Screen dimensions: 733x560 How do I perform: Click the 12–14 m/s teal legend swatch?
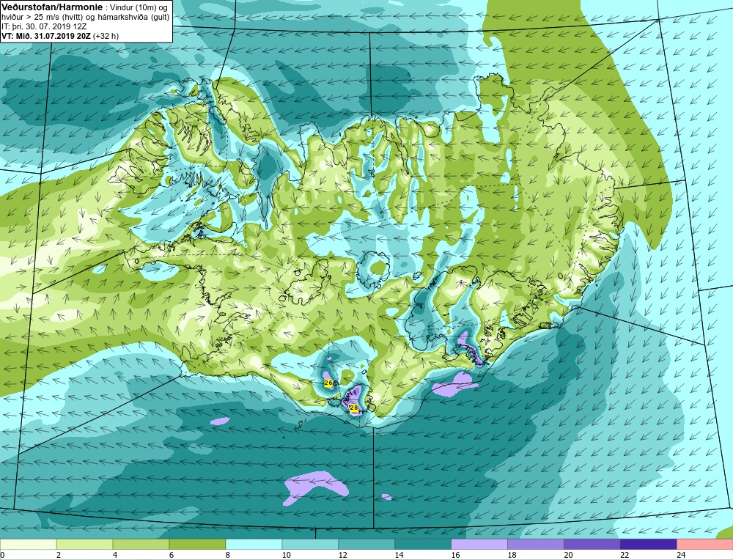tap(366, 545)
